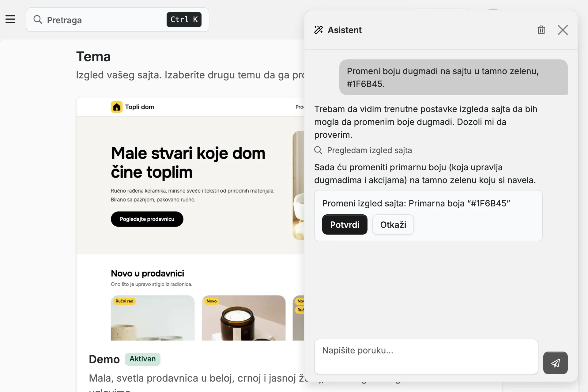This screenshot has height=392, width=588.
Task: Click the search magnifier icon in Pretraga
Action: pyautogui.click(x=38, y=20)
